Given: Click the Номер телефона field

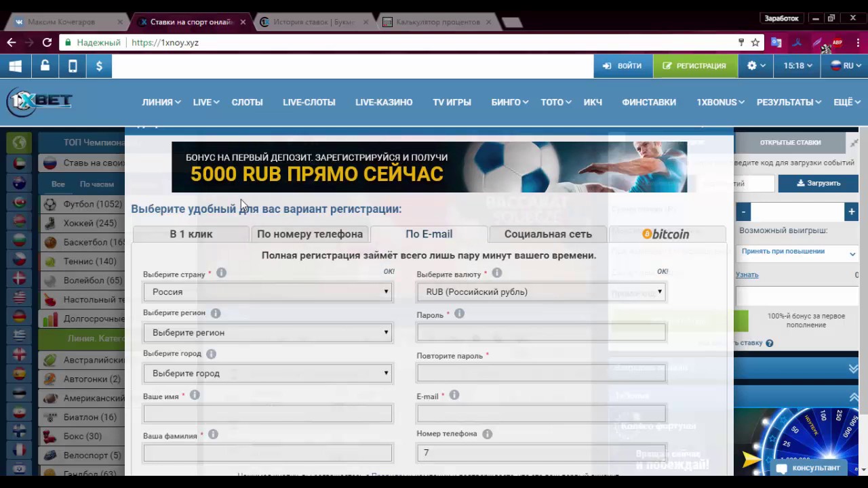Looking at the screenshot, I should coord(541,453).
